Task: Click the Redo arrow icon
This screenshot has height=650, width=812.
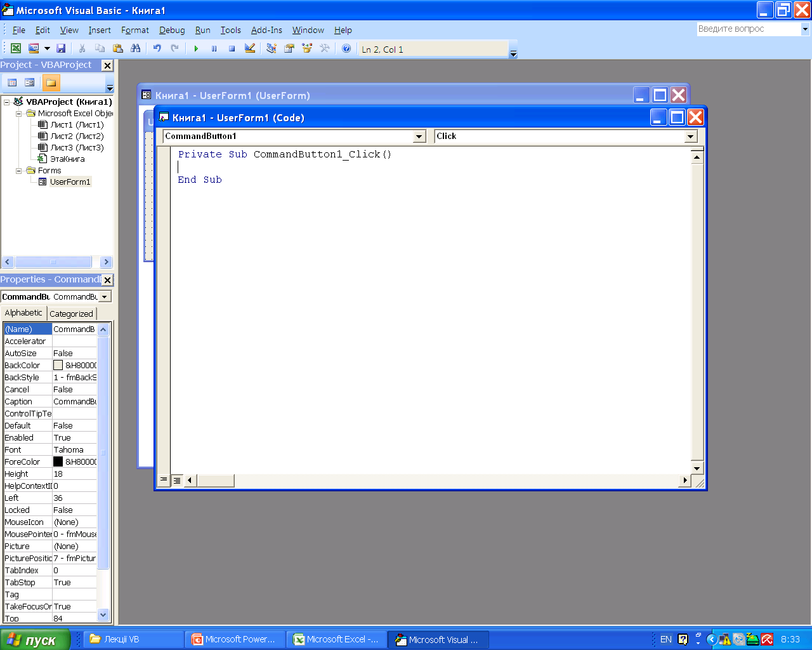Action: [x=174, y=48]
